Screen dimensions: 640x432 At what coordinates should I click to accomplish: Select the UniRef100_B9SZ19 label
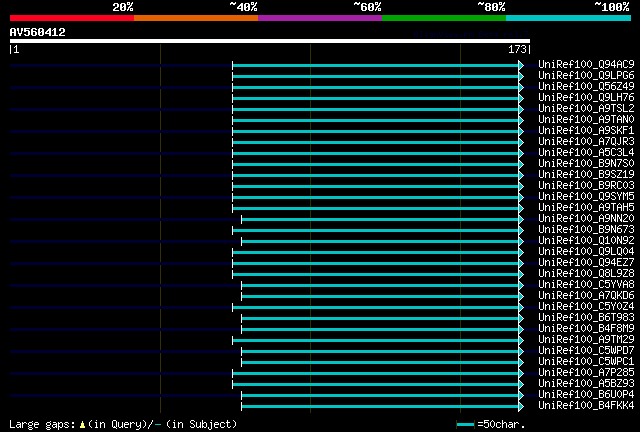pyautogui.click(x=586, y=175)
